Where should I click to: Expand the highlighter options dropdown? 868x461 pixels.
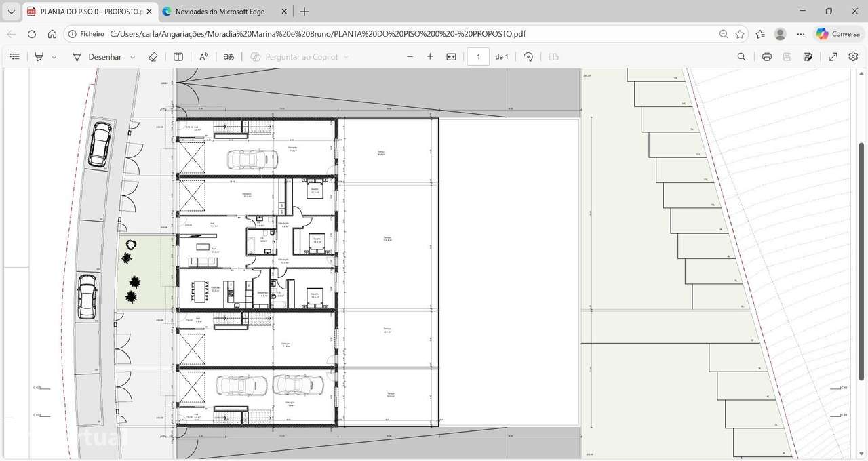point(54,57)
